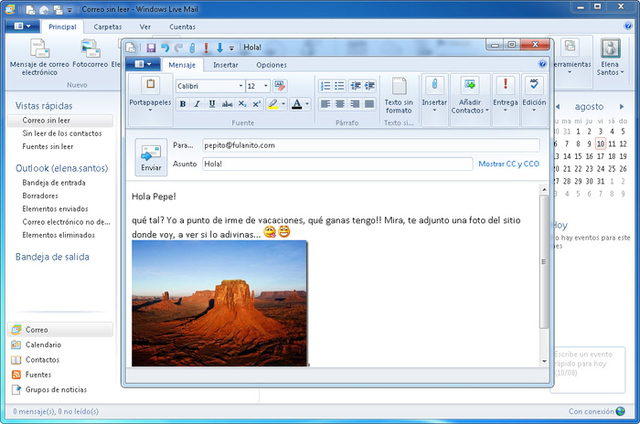Set high priority with red exclamation in title bar
The image size is (640, 424).
[x=206, y=48]
